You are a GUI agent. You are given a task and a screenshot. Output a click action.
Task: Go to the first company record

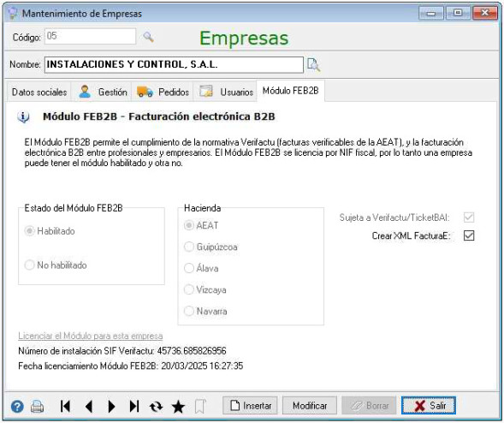tap(65, 406)
